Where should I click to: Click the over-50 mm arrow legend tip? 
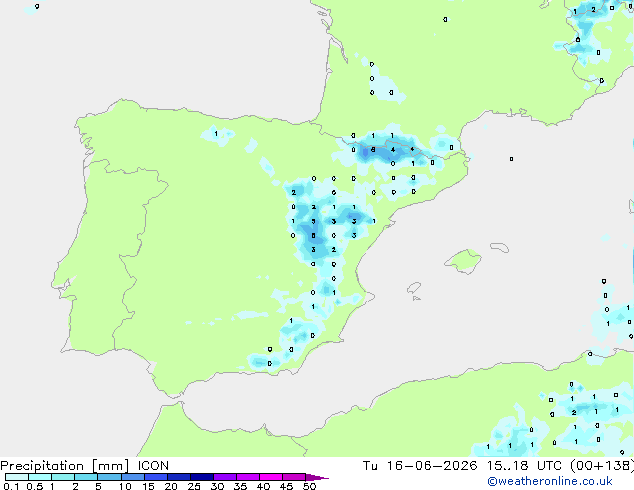click(x=317, y=477)
